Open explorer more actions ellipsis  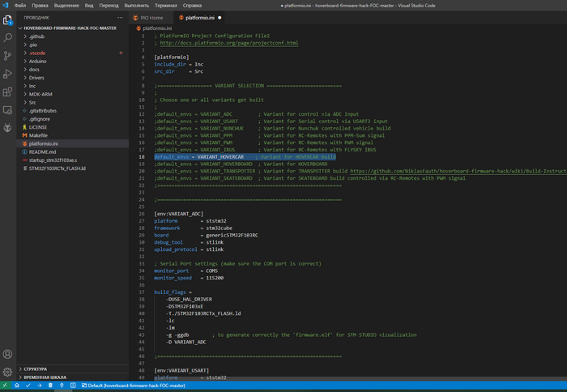[118, 17]
